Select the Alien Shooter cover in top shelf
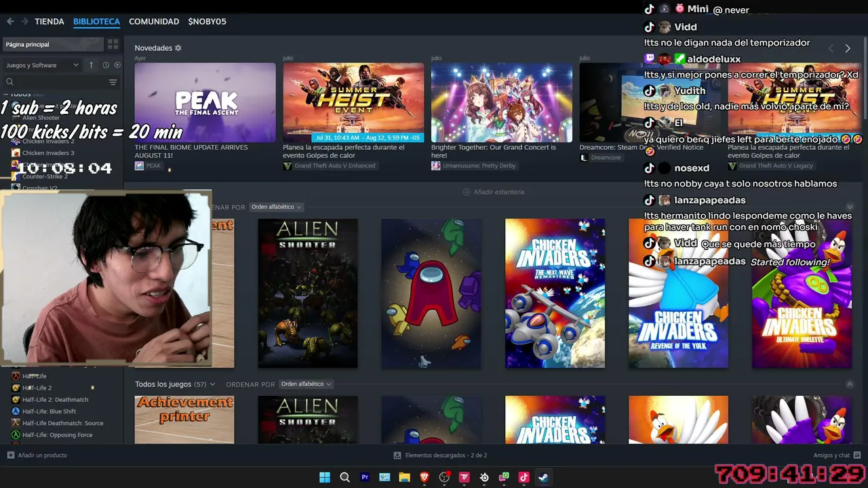868x488 pixels. coord(307,293)
